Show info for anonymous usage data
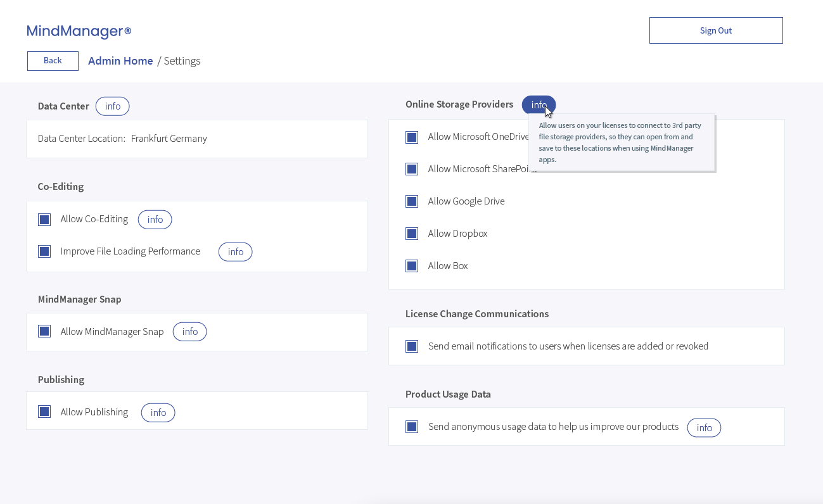This screenshot has height=504, width=823. 704,428
